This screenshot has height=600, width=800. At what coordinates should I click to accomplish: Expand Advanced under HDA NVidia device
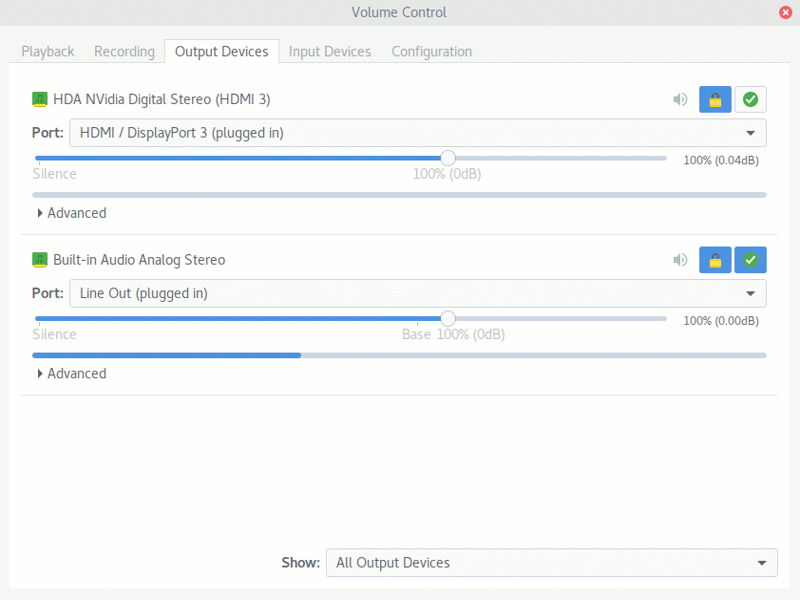[x=71, y=213]
